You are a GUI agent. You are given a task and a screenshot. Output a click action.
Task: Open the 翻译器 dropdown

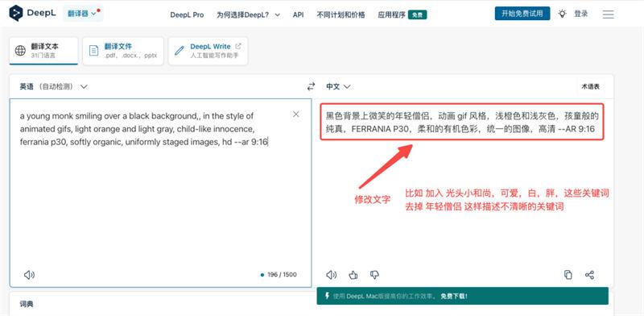(x=83, y=14)
